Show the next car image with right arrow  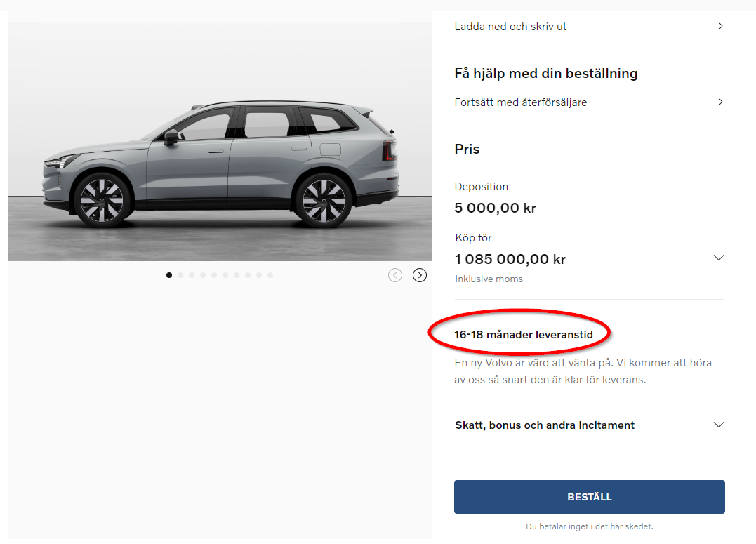coord(420,275)
